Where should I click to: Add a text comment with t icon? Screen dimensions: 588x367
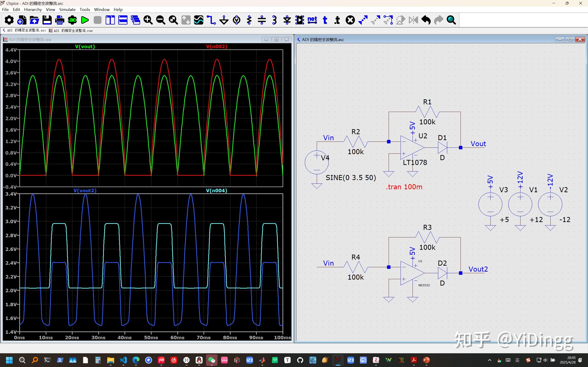[x=325, y=20]
